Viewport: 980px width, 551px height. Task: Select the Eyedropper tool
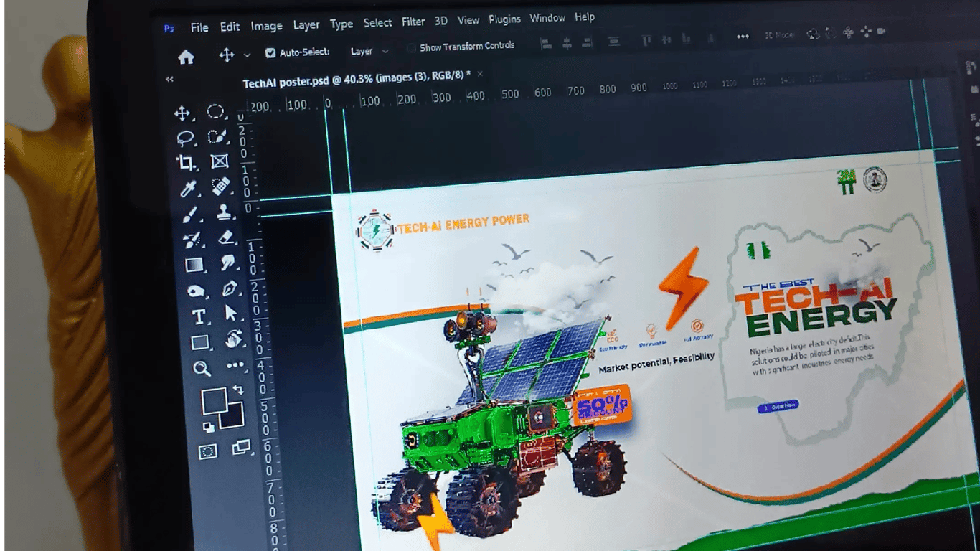[188, 189]
